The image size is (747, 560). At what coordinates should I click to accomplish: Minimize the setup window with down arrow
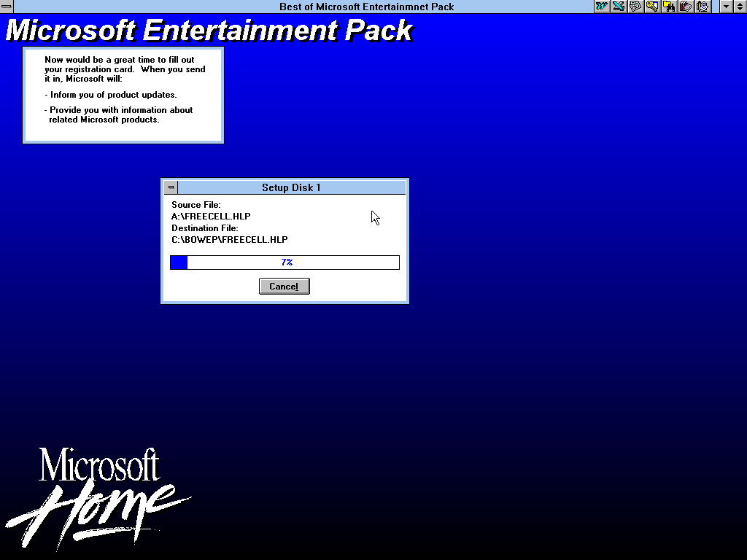point(726,7)
